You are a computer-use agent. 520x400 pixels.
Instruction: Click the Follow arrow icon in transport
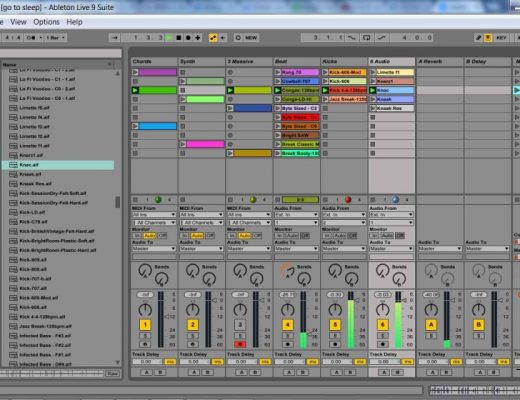[x=115, y=38]
